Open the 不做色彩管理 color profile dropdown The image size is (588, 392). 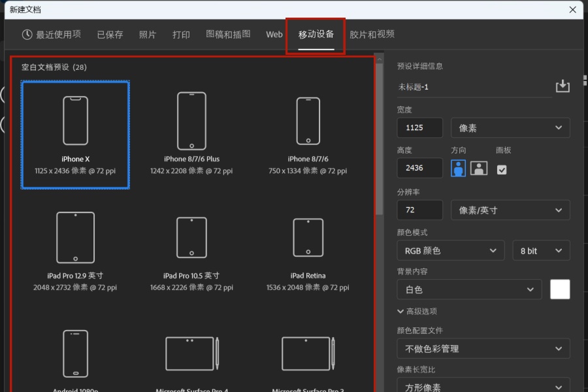click(x=483, y=349)
